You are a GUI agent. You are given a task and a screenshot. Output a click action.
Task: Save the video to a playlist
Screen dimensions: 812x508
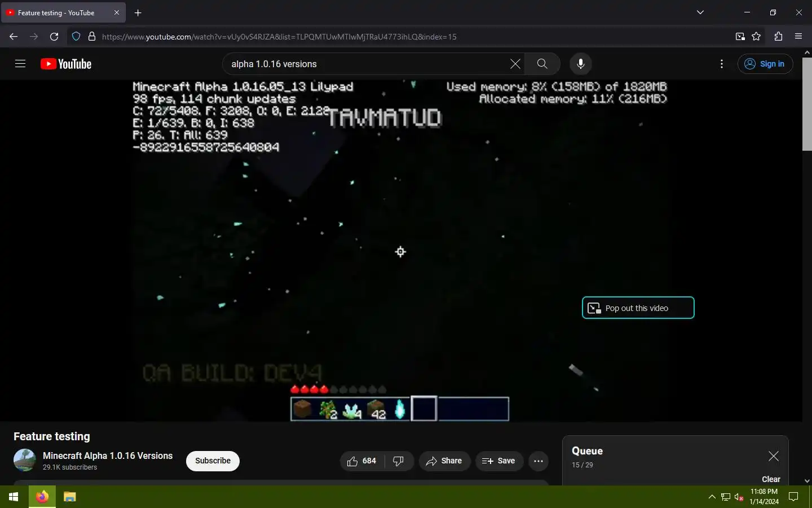click(x=499, y=461)
